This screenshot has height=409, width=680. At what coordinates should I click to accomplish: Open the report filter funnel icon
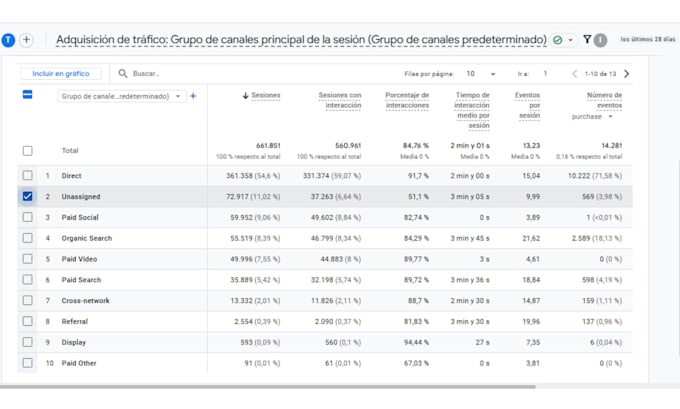(587, 39)
